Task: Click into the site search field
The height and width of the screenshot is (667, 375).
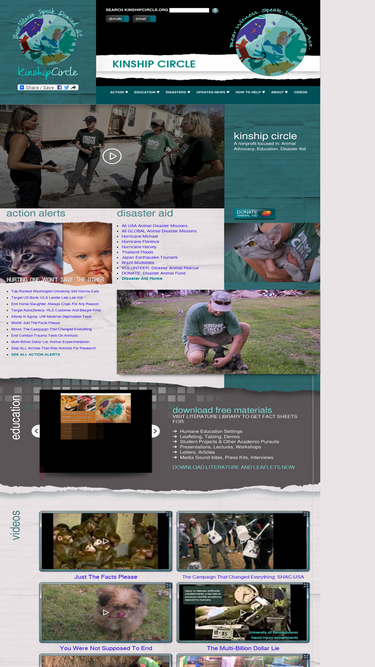Action: pyautogui.click(x=189, y=10)
